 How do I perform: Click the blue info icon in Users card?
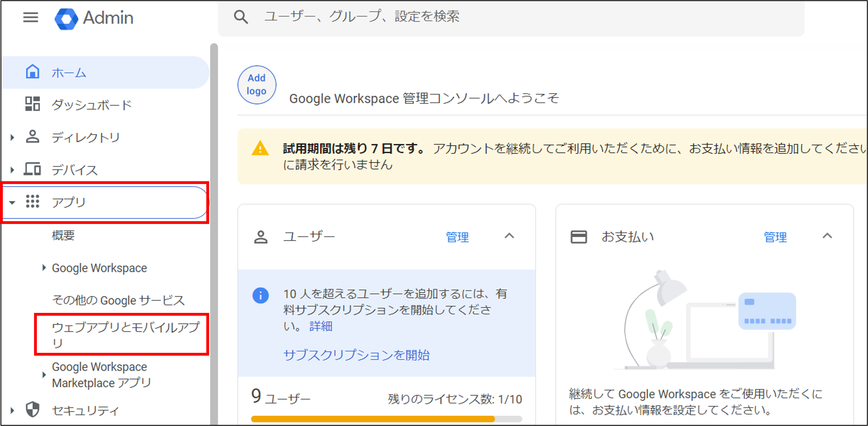click(260, 295)
